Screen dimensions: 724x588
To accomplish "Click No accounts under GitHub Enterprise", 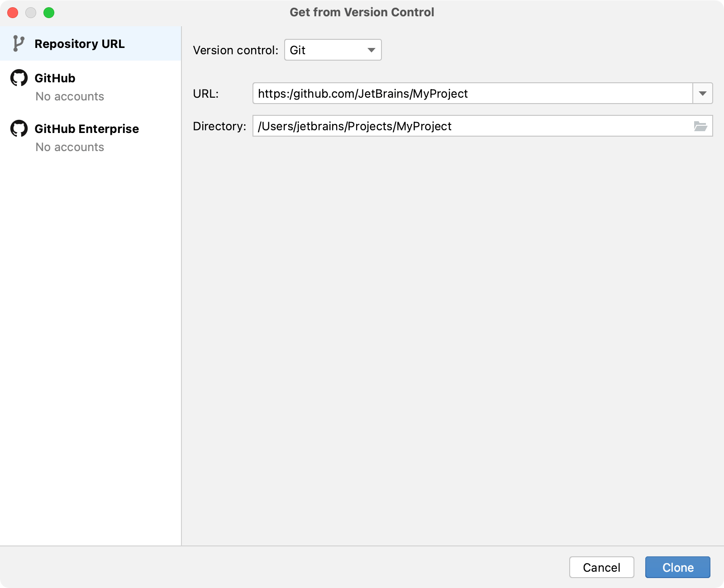I will (x=69, y=147).
